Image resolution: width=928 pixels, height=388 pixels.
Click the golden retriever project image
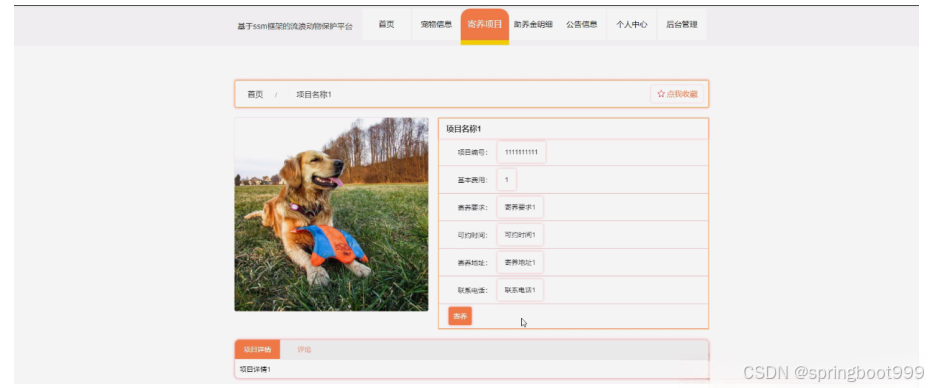point(331,214)
